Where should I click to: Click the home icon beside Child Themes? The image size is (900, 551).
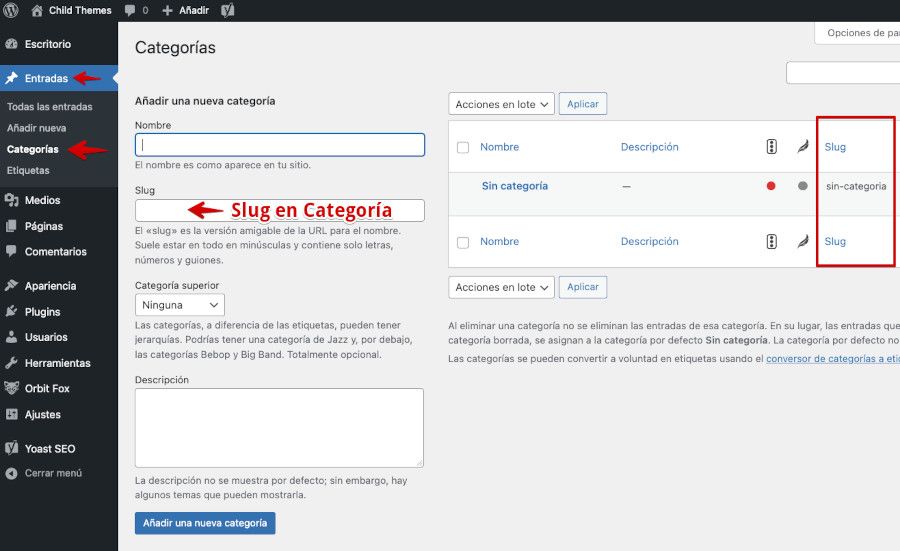click(37, 10)
